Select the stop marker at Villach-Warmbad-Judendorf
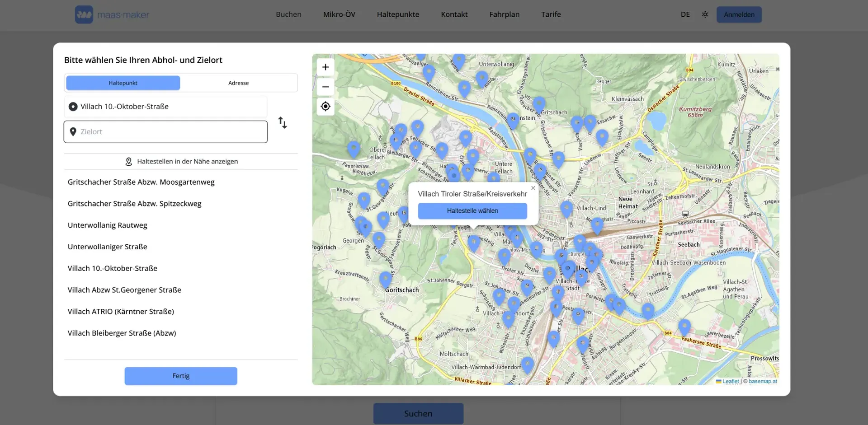 point(528,365)
